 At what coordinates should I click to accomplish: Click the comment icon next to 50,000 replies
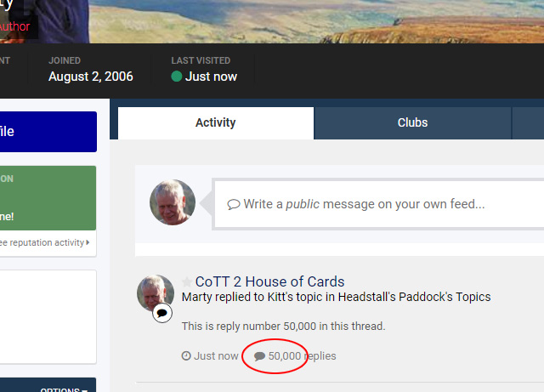(259, 356)
